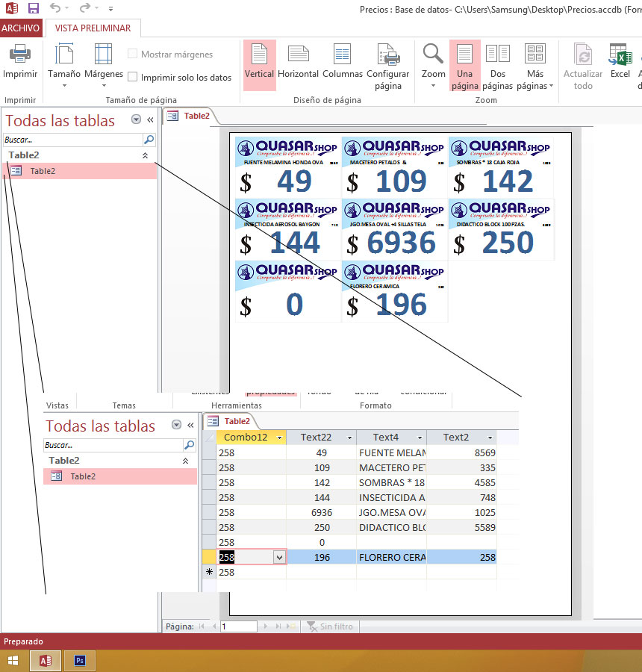This screenshot has width=642, height=672.
Task: Click the Save icon in the title bar
Action: point(33,7)
